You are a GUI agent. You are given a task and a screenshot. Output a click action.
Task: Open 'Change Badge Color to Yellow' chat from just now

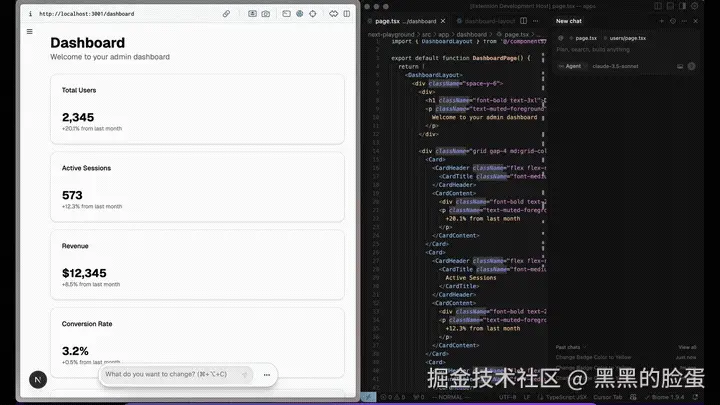626,357
